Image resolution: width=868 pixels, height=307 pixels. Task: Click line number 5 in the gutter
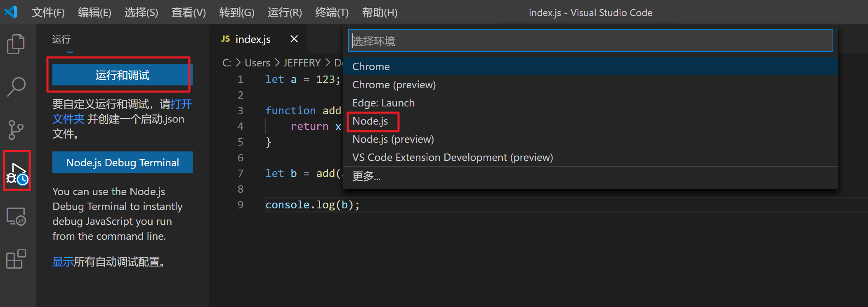pyautogui.click(x=241, y=142)
